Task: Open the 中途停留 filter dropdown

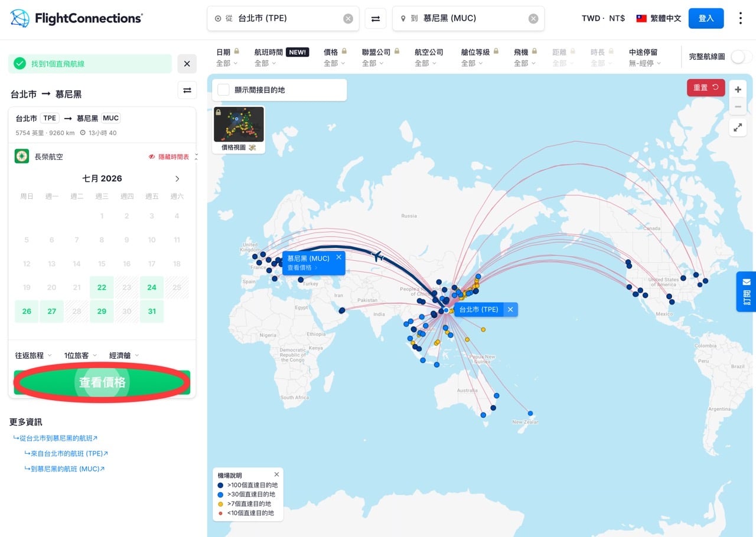Action: pyautogui.click(x=645, y=57)
